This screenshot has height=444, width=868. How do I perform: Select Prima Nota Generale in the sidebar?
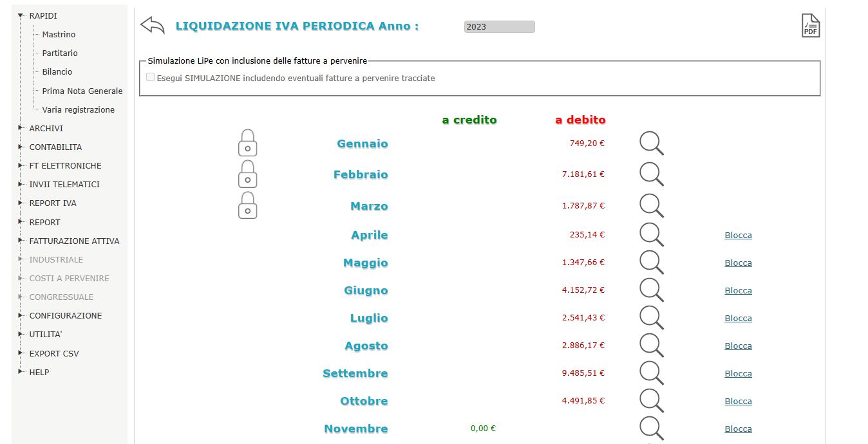(82, 91)
